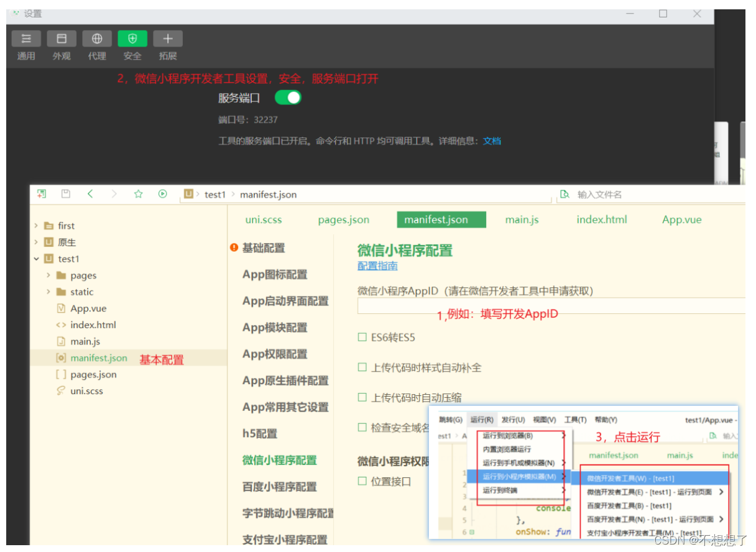756x552 pixels.
Task: Click test1 in the breadcrumb path
Action: pos(214,195)
